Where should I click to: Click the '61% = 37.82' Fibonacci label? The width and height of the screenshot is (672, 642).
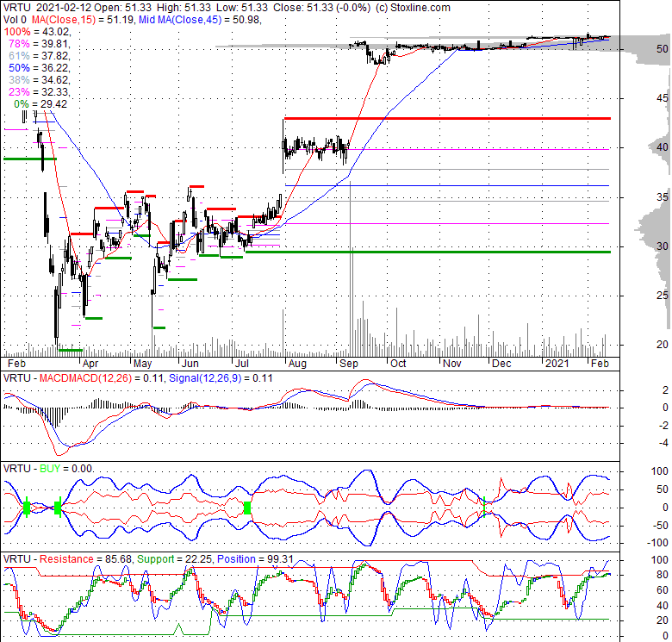[39, 56]
